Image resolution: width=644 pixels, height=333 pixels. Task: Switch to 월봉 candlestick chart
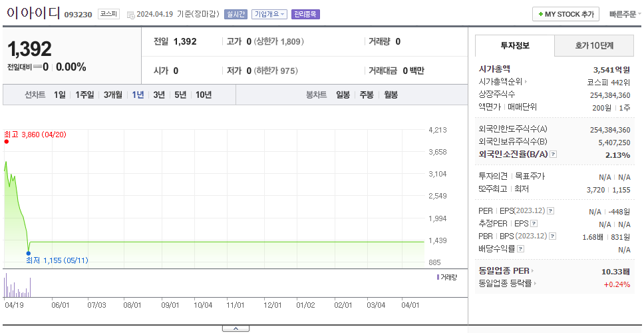(x=391, y=95)
